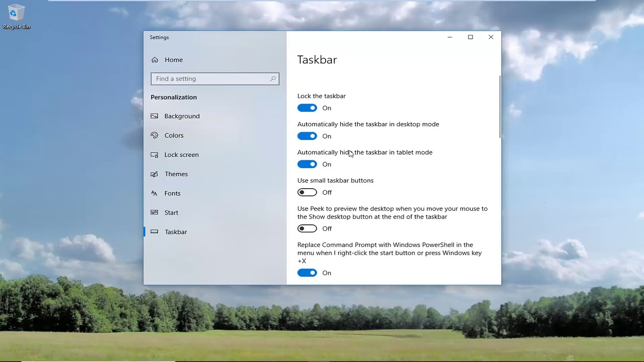Screen dimensions: 644x362
Task: Click the 'Use Peek to preview' description text
Action: click(x=392, y=213)
